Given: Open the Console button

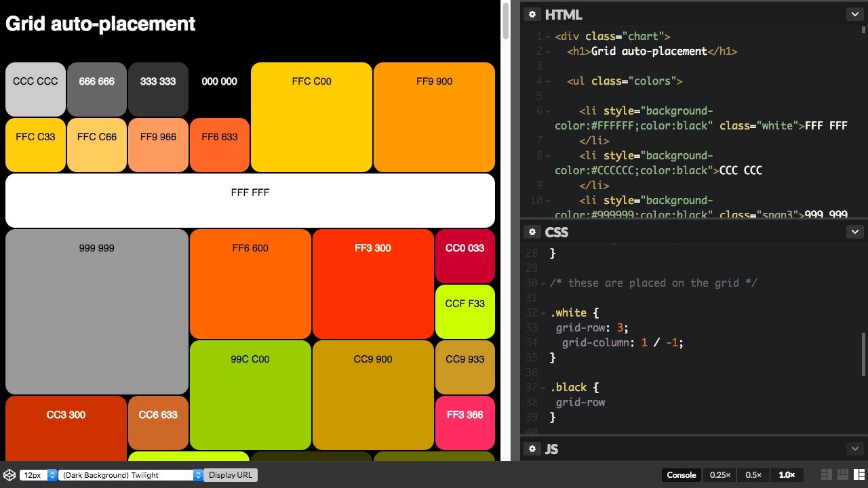Looking at the screenshot, I should (x=682, y=475).
